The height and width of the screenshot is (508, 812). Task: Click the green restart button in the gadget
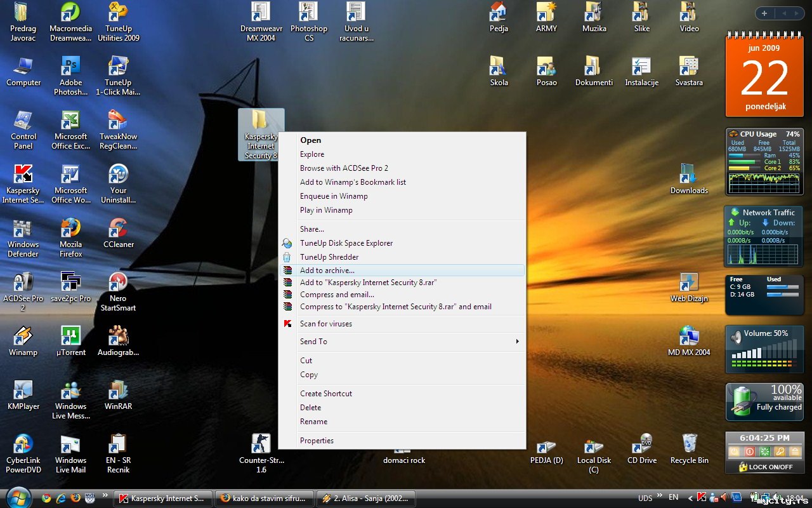[764, 451]
